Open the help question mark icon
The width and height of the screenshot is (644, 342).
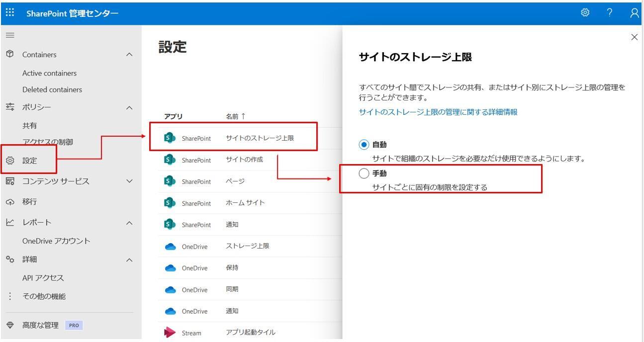point(610,13)
